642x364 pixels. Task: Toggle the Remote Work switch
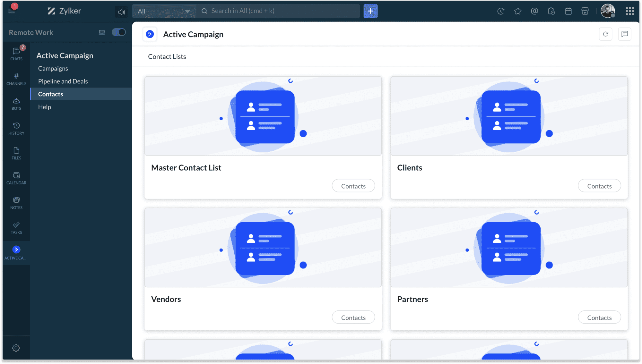(119, 32)
